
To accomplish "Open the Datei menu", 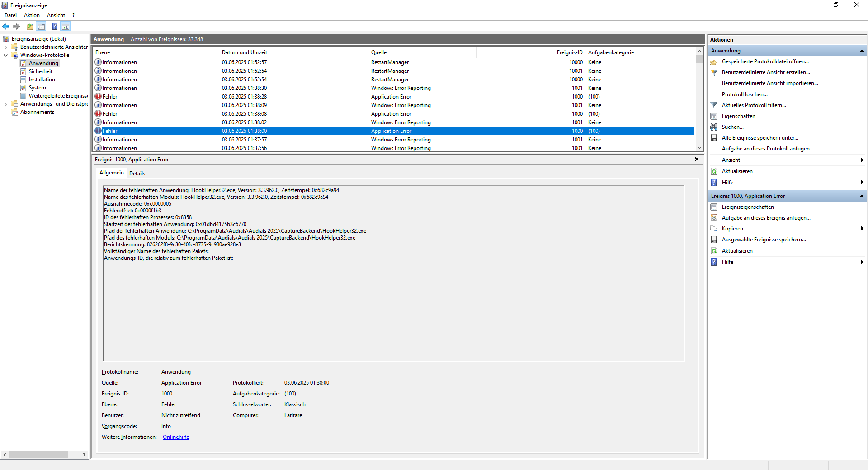I will pyautogui.click(x=10, y=15).
